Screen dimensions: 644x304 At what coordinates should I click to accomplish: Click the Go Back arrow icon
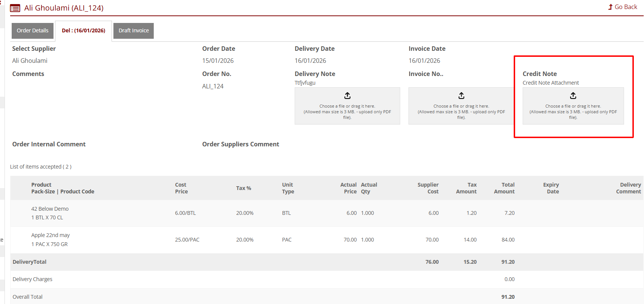click(x=610, y=7)
